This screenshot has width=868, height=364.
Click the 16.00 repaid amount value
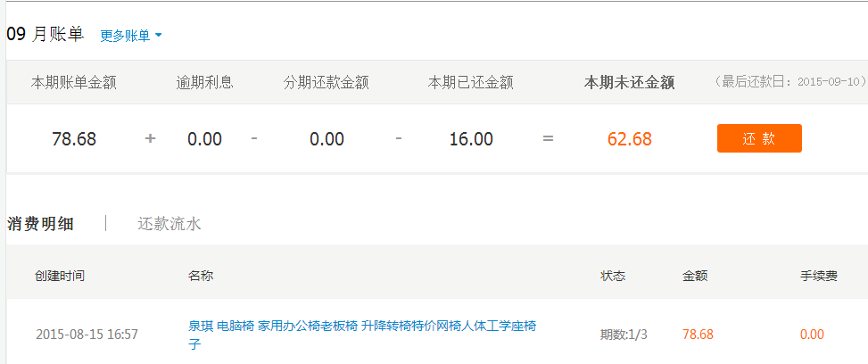pos(471,139)
